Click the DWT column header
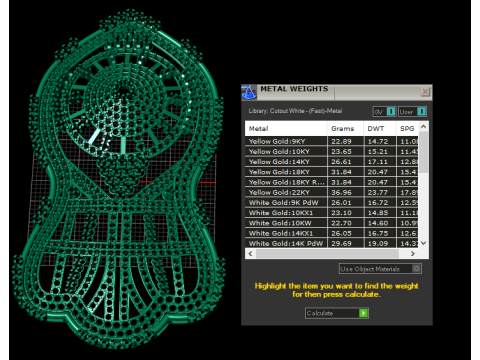This screenshot has width=480, height=360. coord(380,129)
